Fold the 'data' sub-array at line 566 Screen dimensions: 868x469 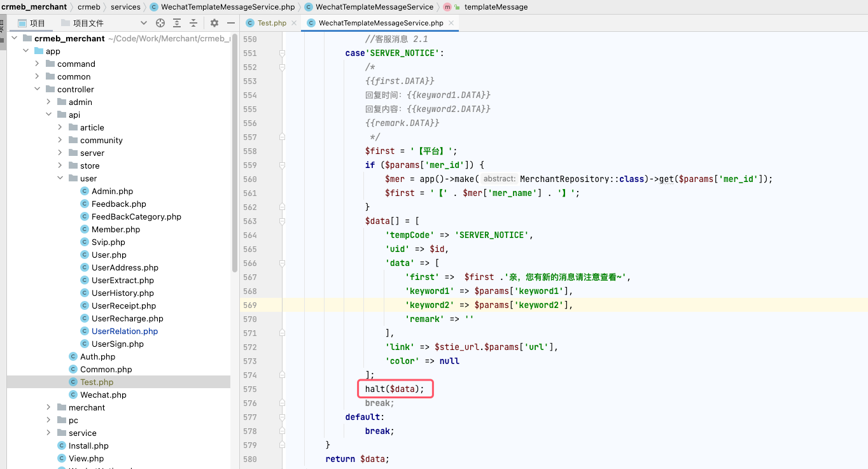[x=282, y=263]
